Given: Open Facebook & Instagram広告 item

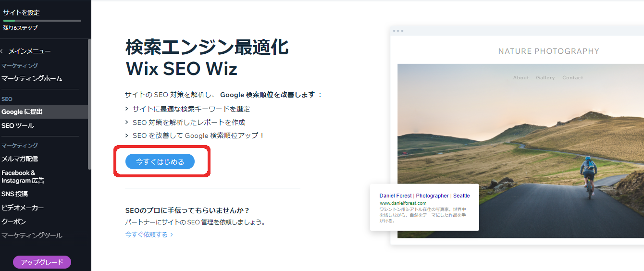Looking at the screenshot, I should [23, 177].
